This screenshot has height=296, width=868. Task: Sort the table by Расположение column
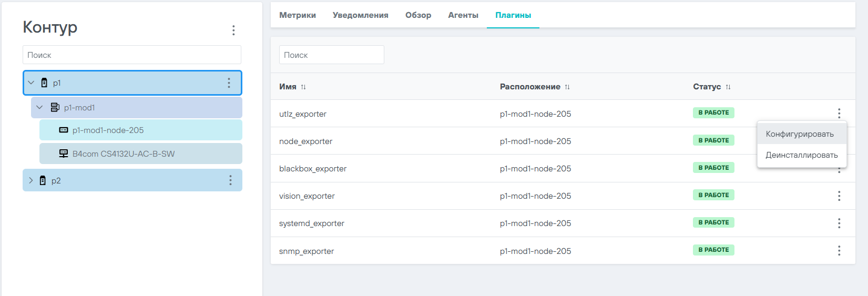(567, 87)
